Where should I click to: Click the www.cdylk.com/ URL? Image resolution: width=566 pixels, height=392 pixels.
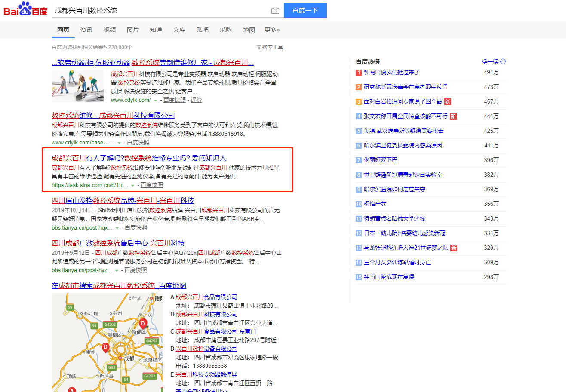pos(131,100)
